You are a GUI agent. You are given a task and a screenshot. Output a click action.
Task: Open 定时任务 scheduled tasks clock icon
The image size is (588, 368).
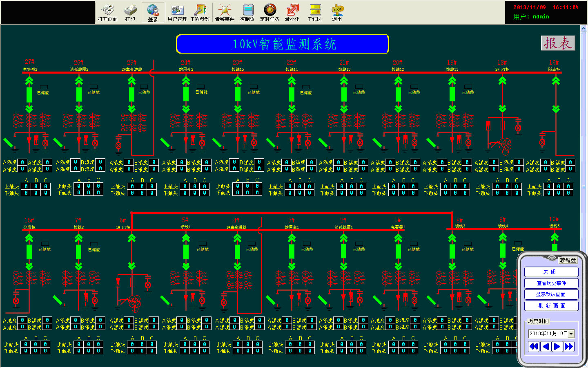pos(269,12)
